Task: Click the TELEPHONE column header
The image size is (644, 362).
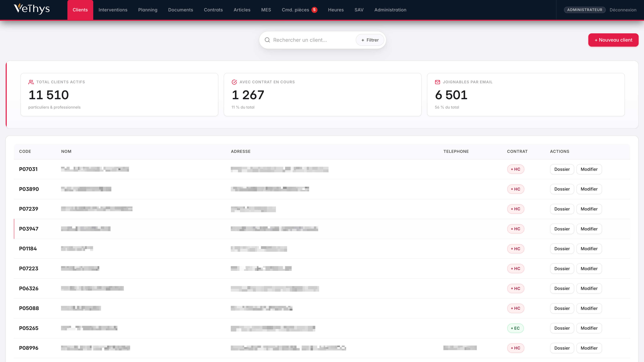Action: 456,151
